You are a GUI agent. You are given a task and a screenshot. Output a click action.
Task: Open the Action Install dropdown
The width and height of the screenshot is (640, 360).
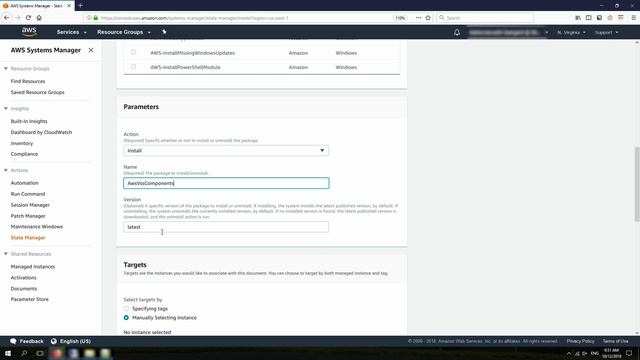click(226, 151)
